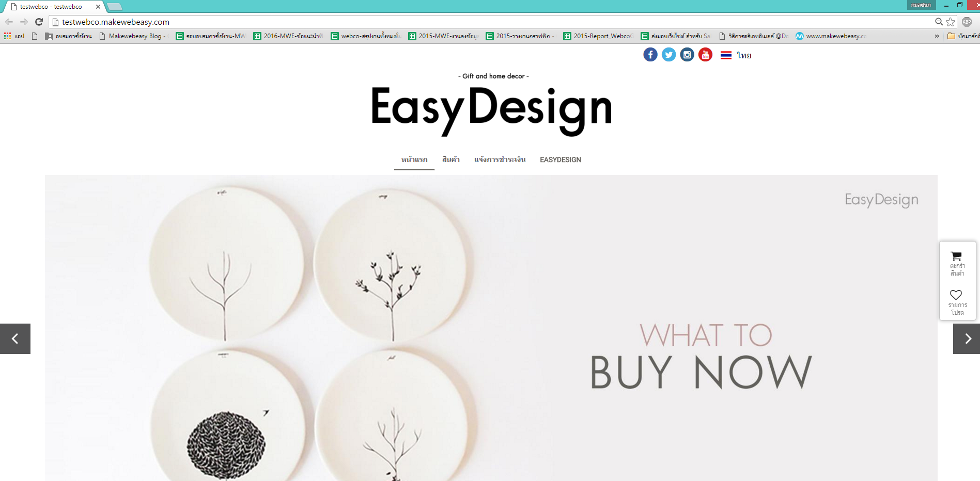Bookmark this page with star icon
Image resolution: width=980 pixels, height=481 pixels.
point(951,22)
